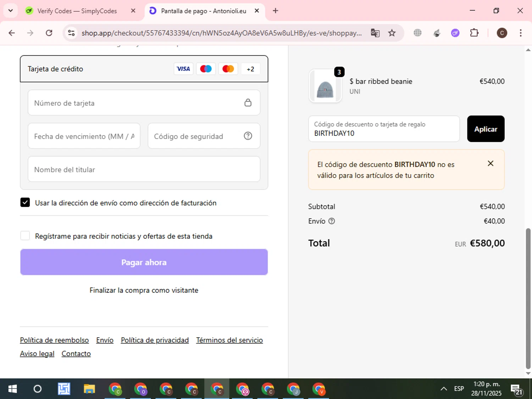Show hidden system tray icons

click(444, 389)
